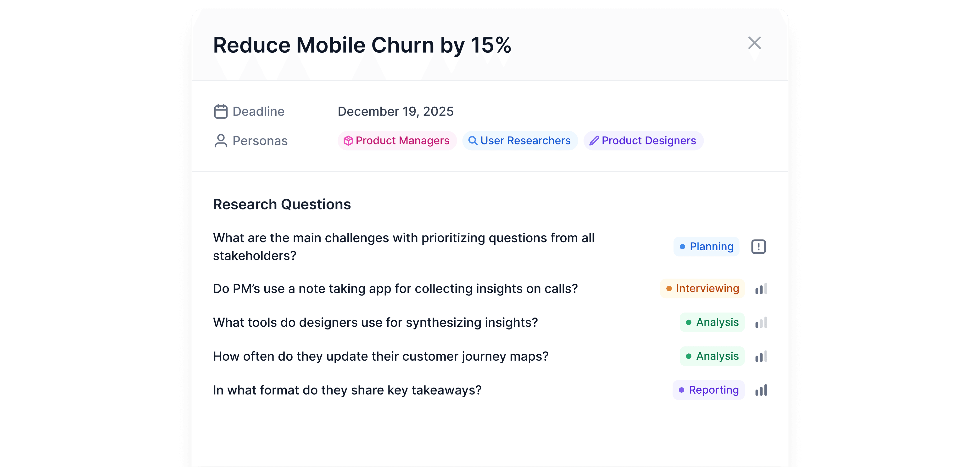Click the bar chart icon for Reporting question
The height and width of the screenshot is (467, 980).
coord(761,390)
